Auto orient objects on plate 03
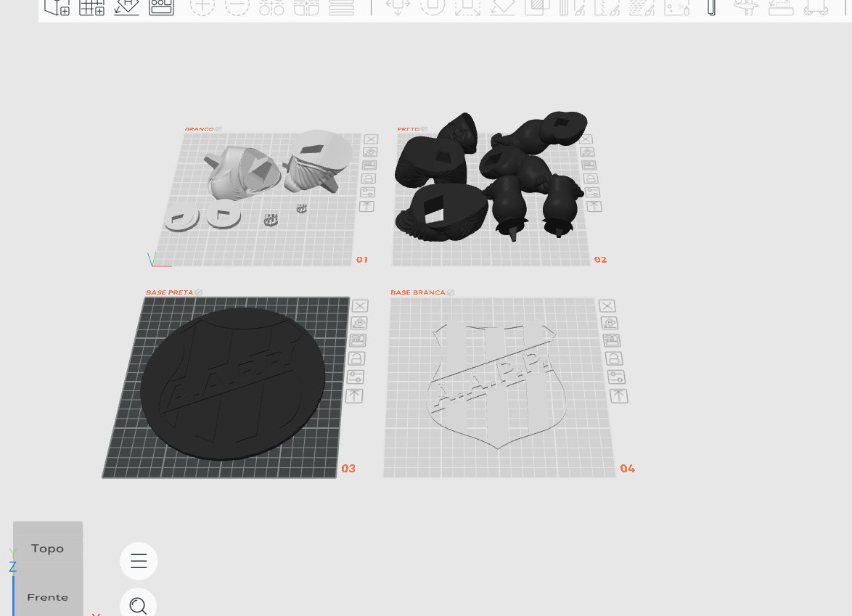This screenshot has width=852, height=616. pyautogui.click(x=359, y=323)
